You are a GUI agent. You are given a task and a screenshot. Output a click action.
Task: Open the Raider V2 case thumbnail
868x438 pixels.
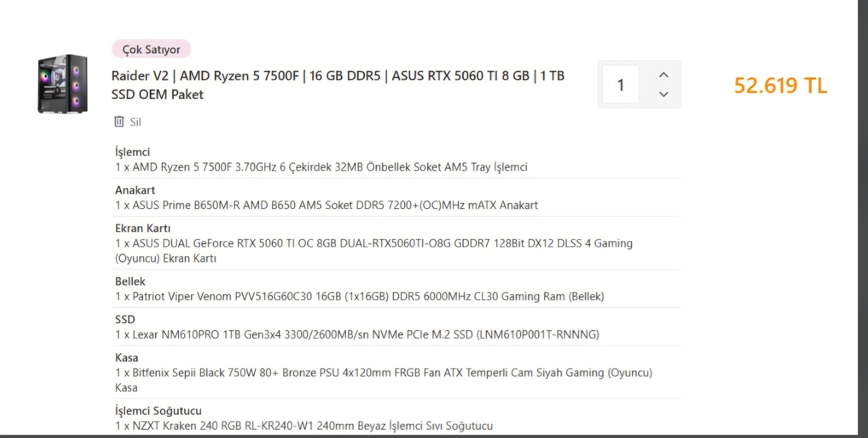[63, 84]
